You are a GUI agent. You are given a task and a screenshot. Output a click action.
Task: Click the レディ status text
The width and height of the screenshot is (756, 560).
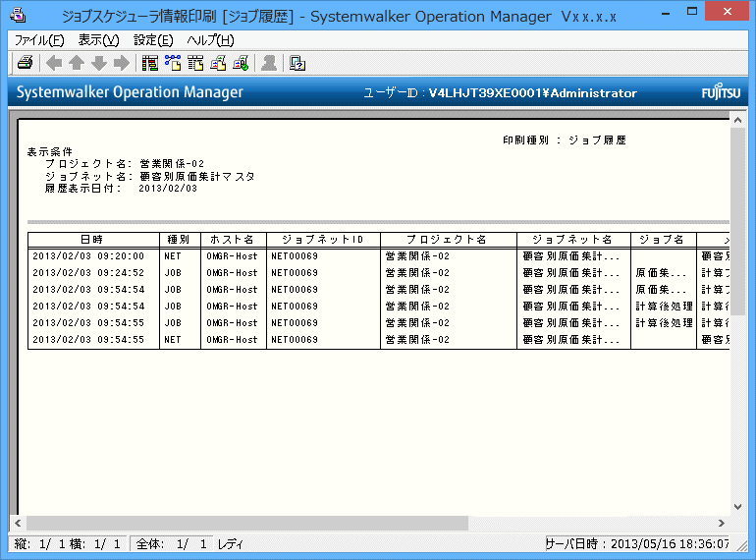click(x=230, y=544)
